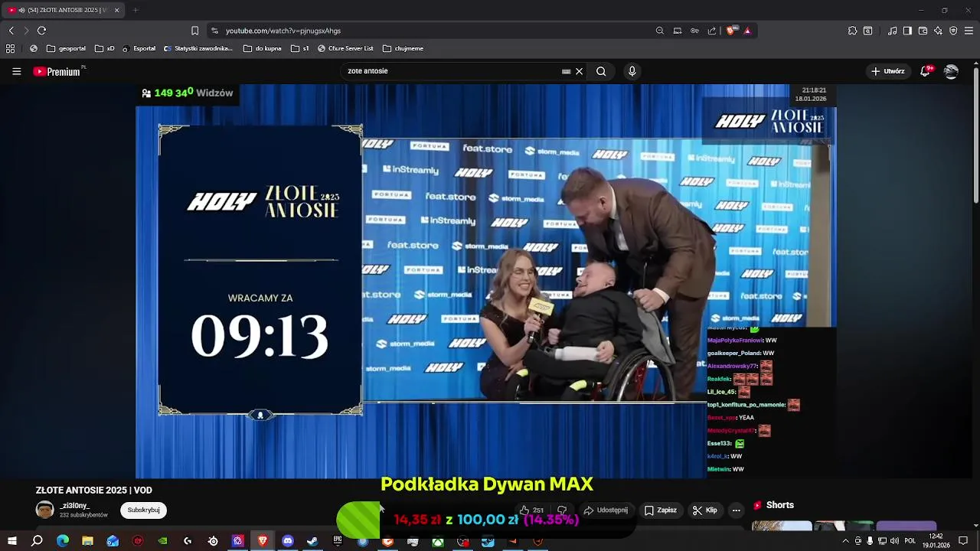Image resolution: width=980 pixels, height=551 pixels.
Task: Open Microsoft Edge from the taskbar
Action: pos(63,541)
